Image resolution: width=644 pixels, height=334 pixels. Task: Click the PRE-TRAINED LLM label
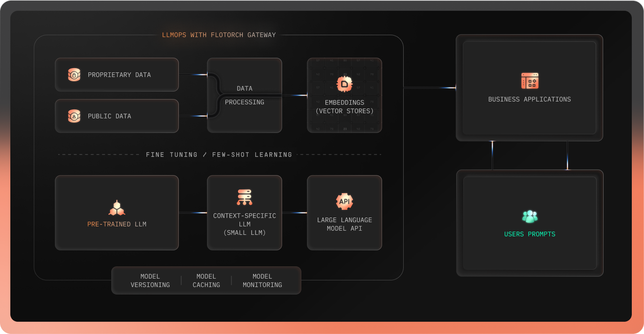pos(117,224)
